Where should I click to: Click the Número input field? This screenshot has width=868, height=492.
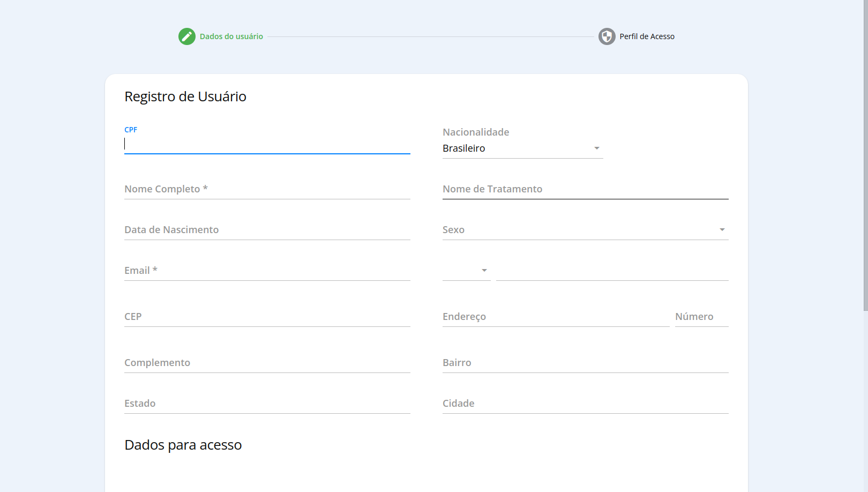coord(701,317)
